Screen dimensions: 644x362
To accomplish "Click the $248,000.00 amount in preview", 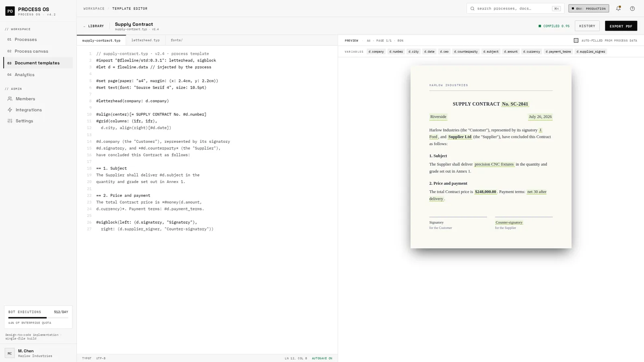I will pyautogui.click(x=485, y=192).
